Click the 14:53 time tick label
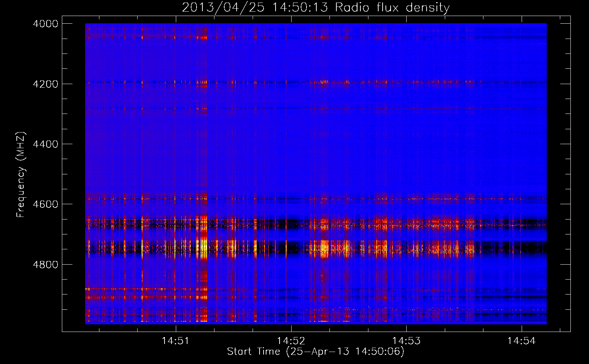 click(x=406, y=341)
